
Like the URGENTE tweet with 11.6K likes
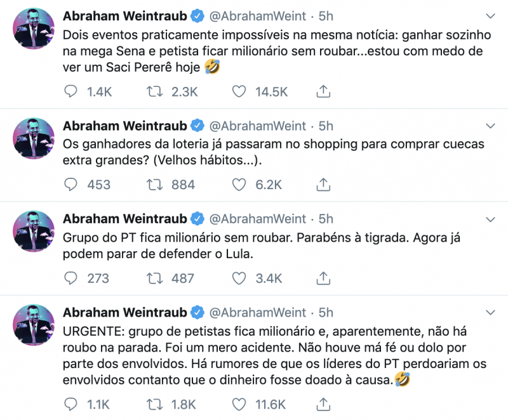coord(239,404)
